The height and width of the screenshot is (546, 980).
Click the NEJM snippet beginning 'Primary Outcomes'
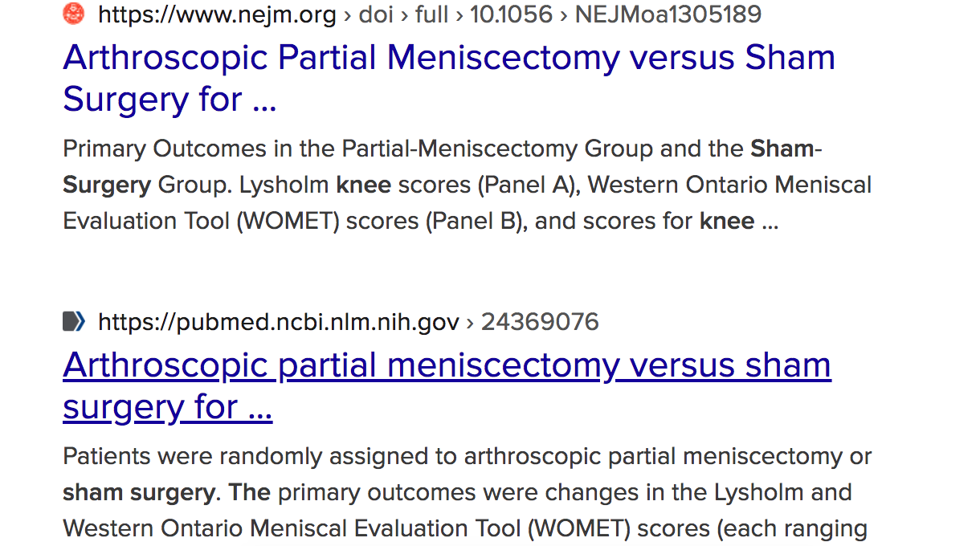click(x=467, y=185)
